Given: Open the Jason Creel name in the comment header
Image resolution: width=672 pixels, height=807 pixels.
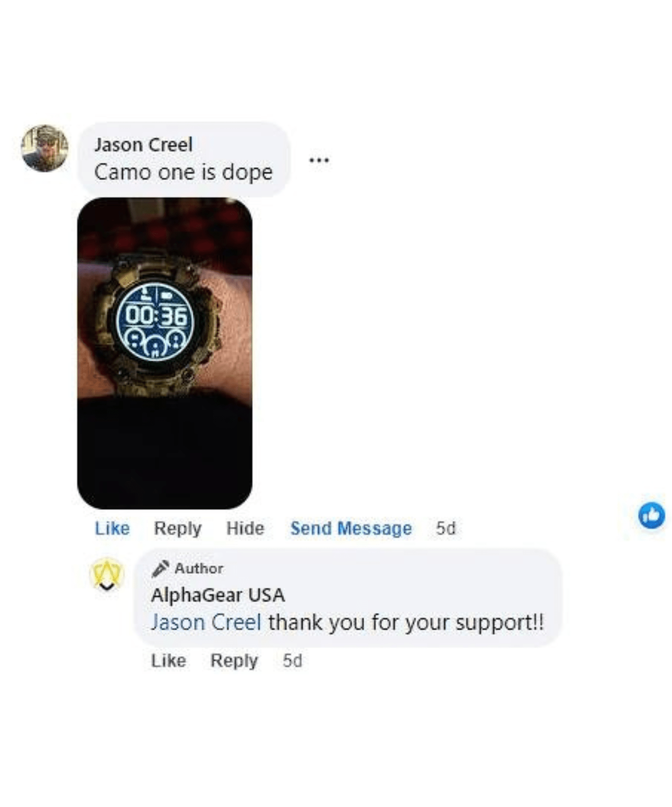Looking at the screenshot, I should pos(143,145).
